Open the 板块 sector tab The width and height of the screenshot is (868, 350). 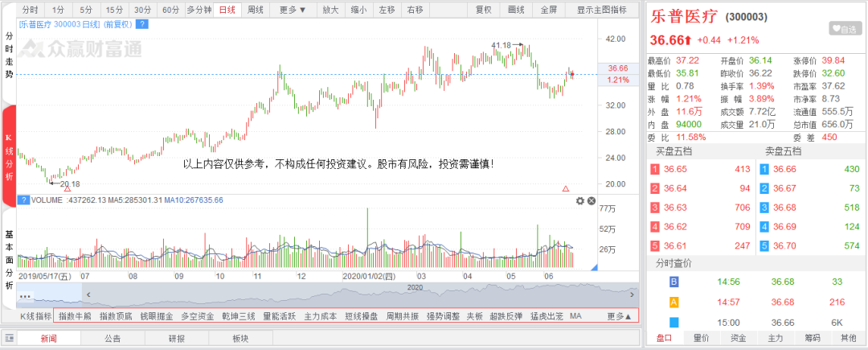click(240, 339)
